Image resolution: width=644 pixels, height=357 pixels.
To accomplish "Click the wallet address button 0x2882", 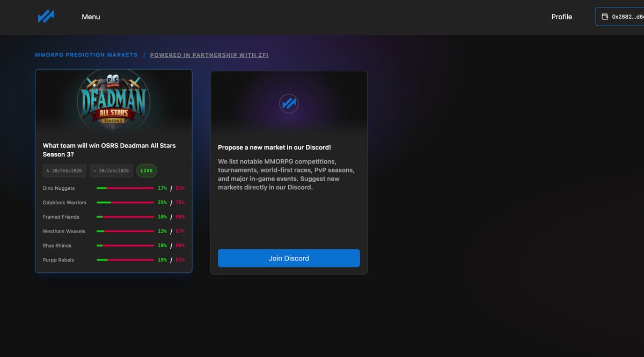I will (x=620, y=17).
